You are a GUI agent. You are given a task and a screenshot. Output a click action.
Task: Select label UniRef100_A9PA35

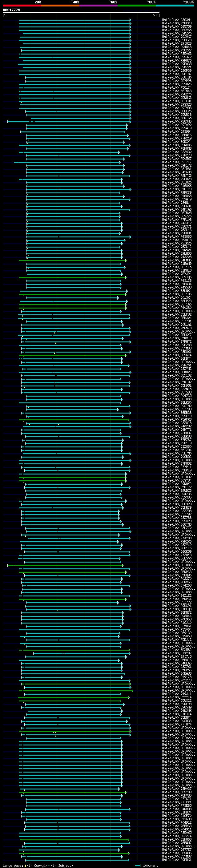[x=177, y=64]
